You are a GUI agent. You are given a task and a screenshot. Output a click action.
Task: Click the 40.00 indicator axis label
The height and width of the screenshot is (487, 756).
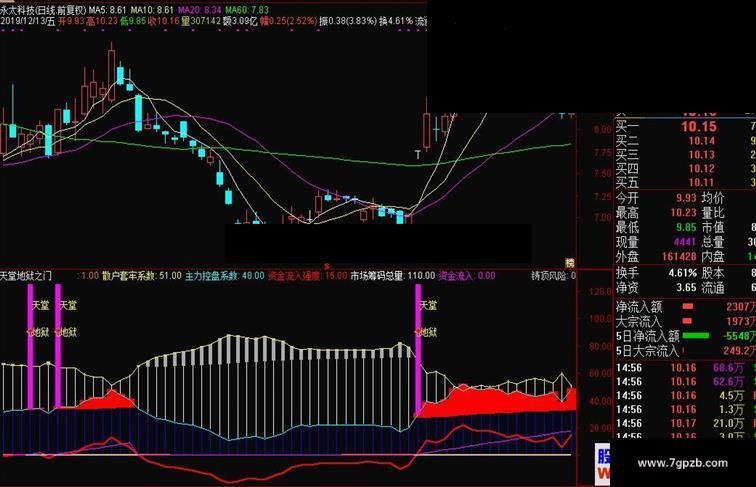pyautogui.click(x=600, y=401)
